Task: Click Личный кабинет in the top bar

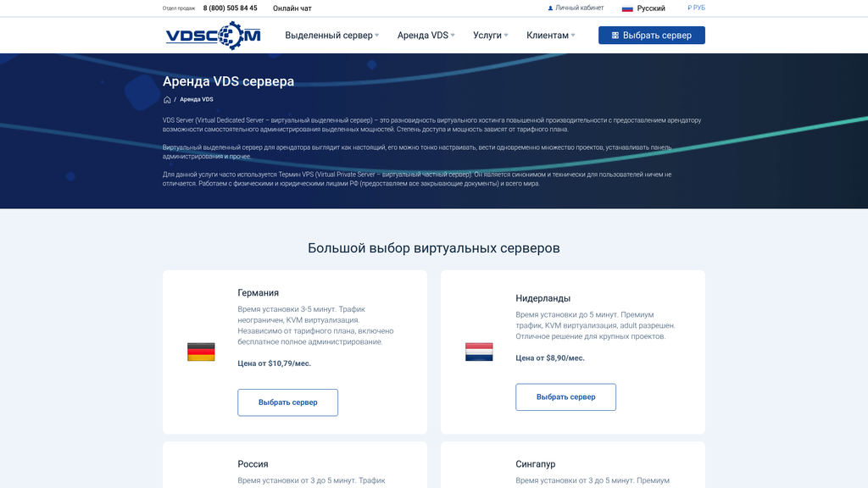Action: pos(579,8)
